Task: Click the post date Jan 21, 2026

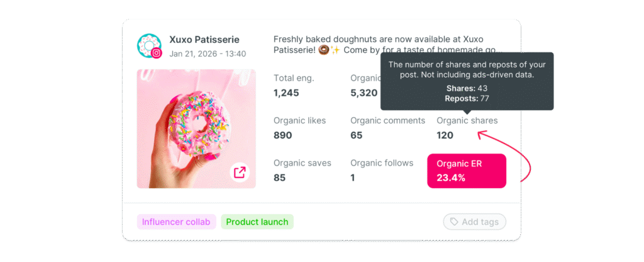Action: 208,54
